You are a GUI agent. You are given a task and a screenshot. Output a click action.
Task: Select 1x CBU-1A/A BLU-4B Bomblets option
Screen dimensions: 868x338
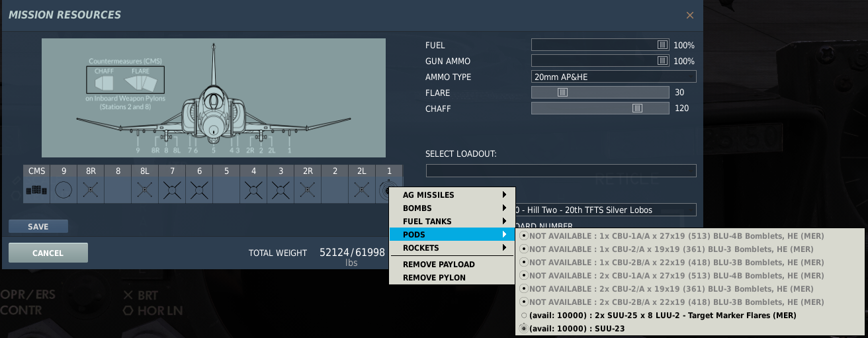[689, 236]
